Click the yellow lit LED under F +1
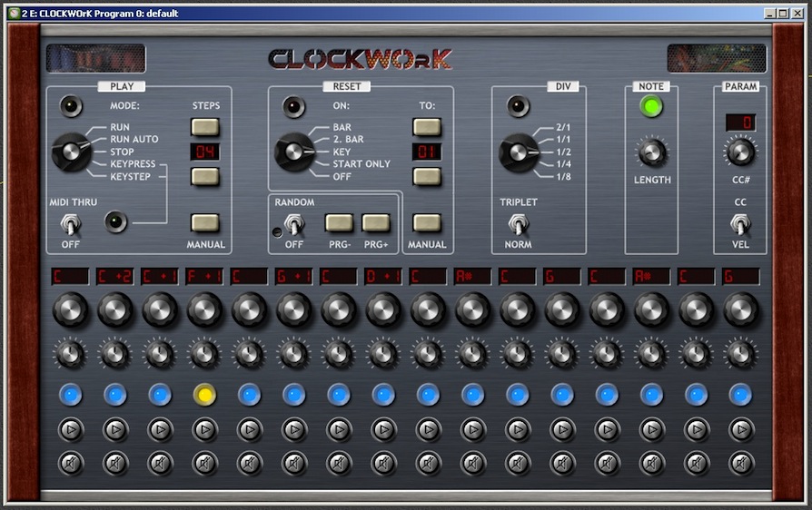The height and width of the screenshot is (510, 812). tap(204, 395)
